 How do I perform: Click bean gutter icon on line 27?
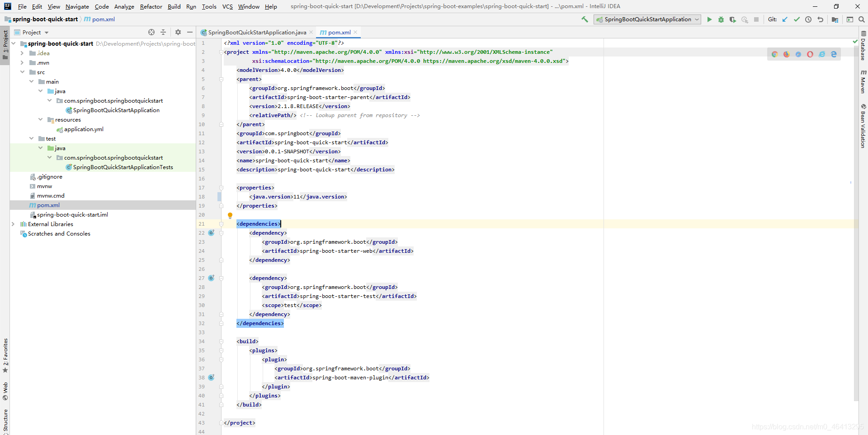[x=211, y=278]
